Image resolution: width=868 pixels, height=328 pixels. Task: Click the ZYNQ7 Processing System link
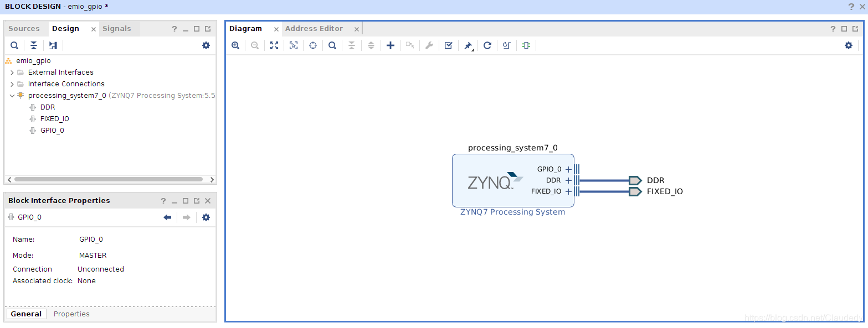[513, 212]
